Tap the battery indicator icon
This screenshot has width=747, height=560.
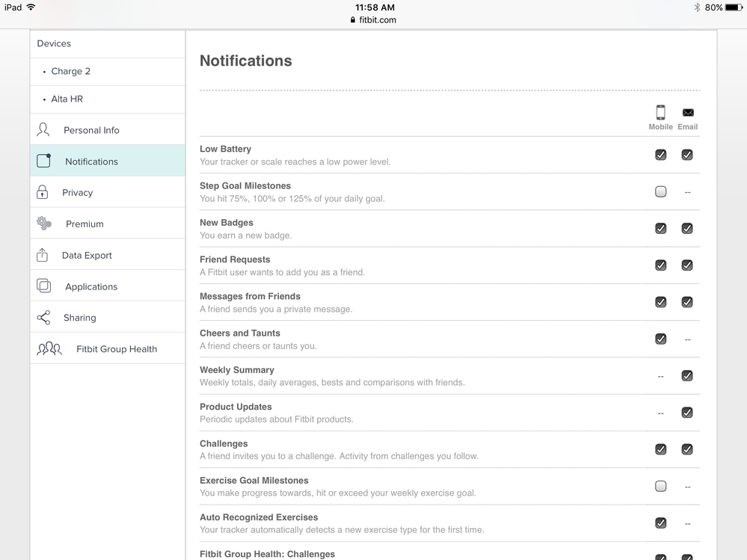click(x=734, y=7)
